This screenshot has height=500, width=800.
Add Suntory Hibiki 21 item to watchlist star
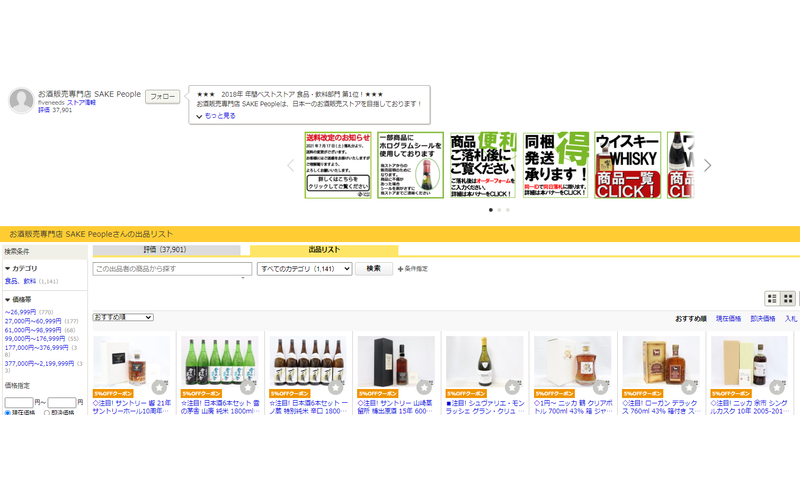[159, 387]
